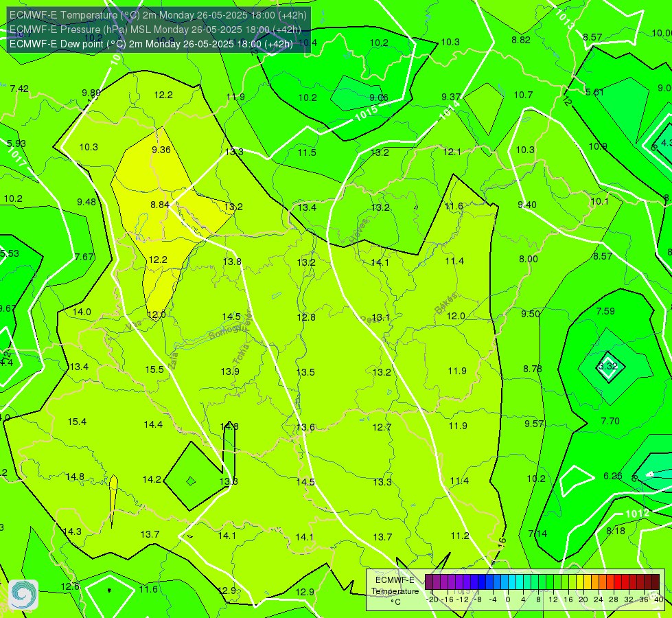Click the 13.9 map value

coord(230,371)
